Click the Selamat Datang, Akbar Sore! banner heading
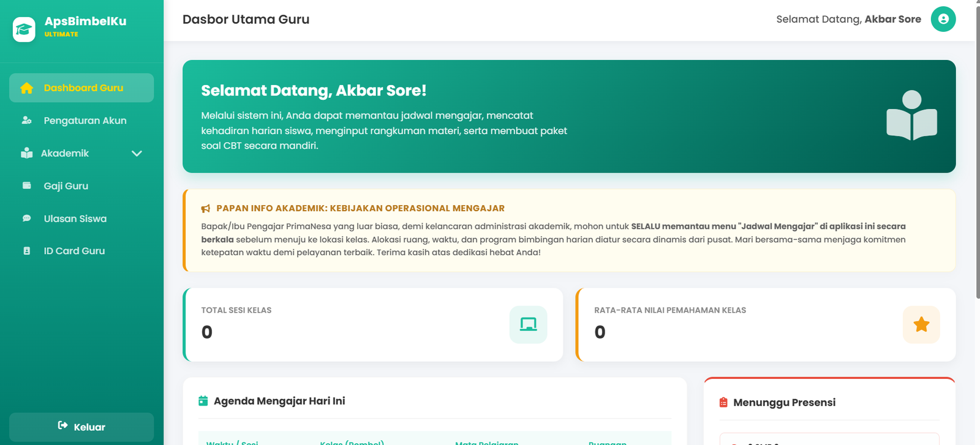Image resolution: width=980 pixels, height=445 pixels. (x=314, y=91)
